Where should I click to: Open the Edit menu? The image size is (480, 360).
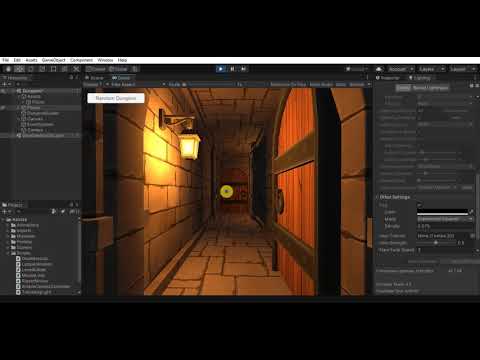pyautogui.click(x=17, y=60)
